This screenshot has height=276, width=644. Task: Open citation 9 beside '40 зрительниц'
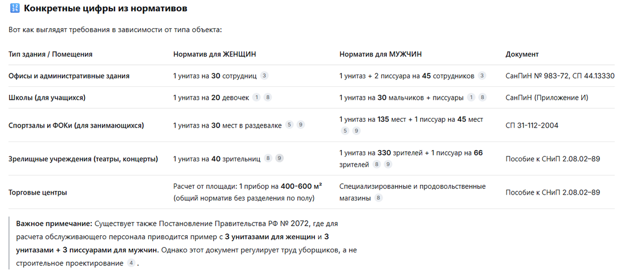(x=279, y=159)
